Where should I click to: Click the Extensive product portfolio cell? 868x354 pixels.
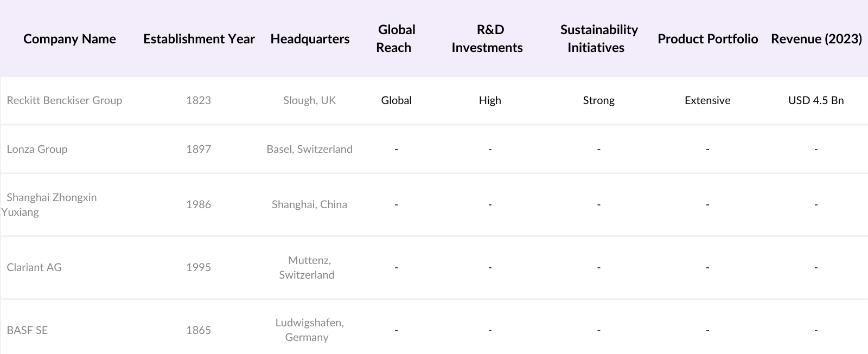[707, 100]
